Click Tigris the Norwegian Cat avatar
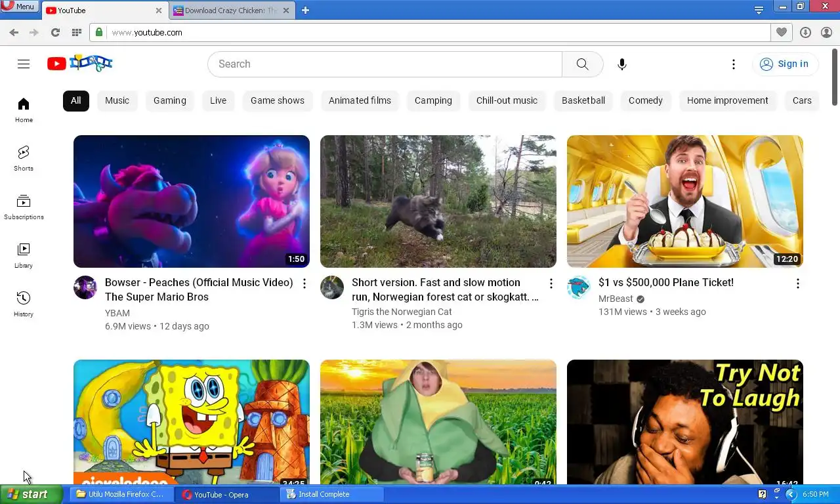The image size is (840, 504). (x=332, y=287)
